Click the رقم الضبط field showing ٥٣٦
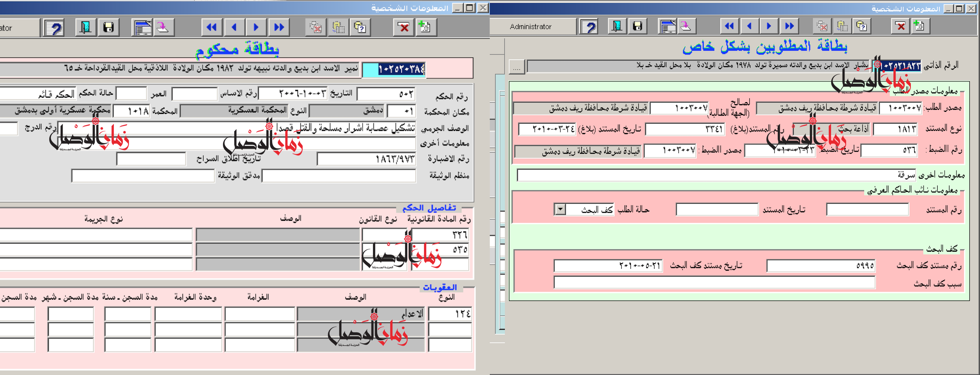 point(888,150)
